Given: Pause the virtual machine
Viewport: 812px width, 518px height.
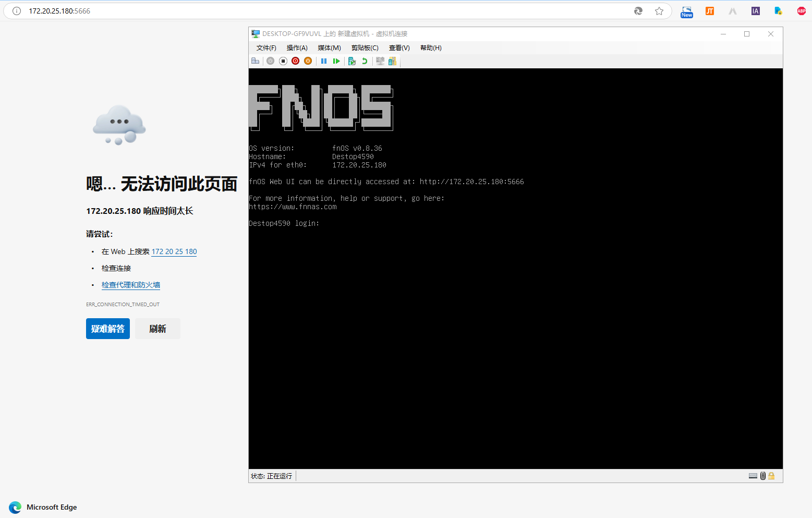Looking at the screenshot, I should coord(324,61).
